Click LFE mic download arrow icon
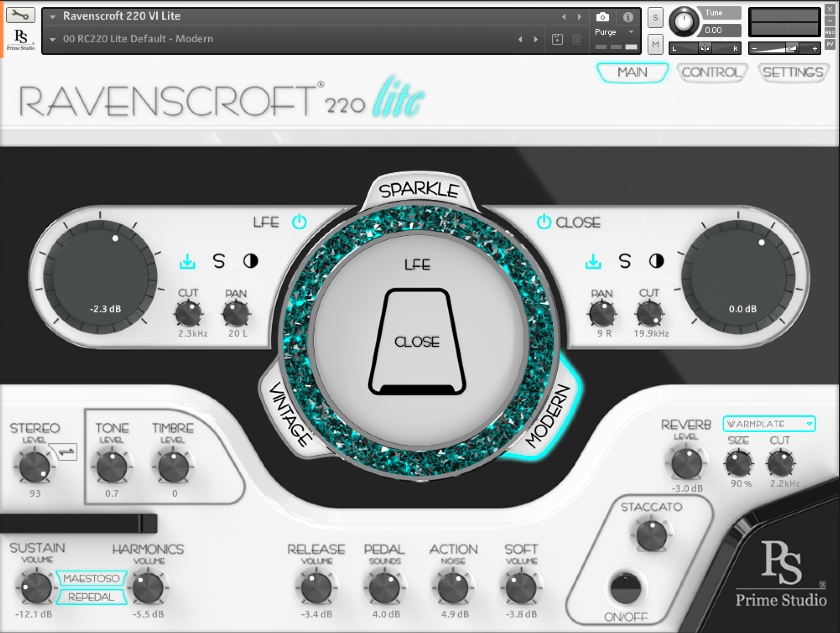 187,262
